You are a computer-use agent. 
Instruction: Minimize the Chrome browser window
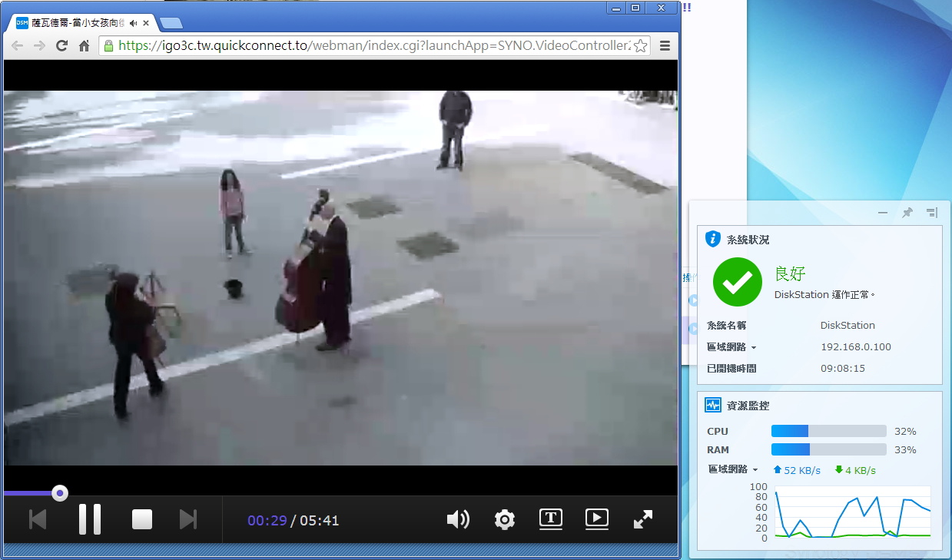615,8
